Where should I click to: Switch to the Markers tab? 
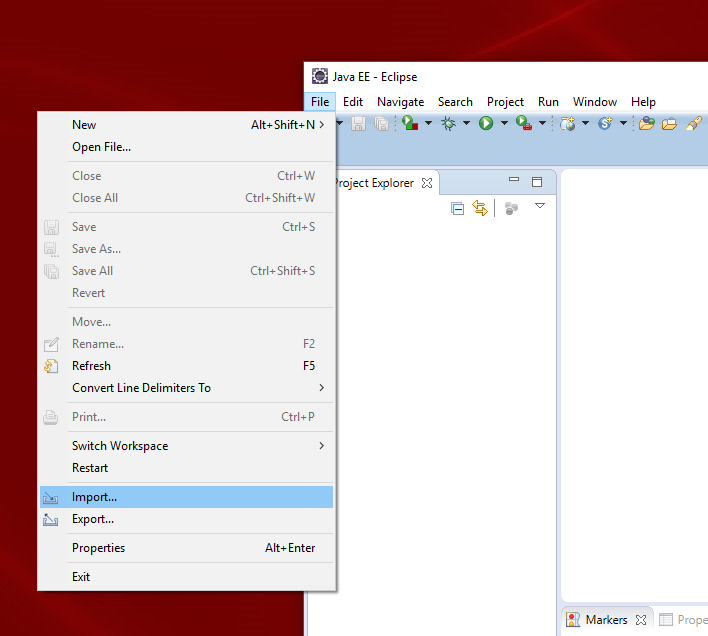tap(606, 620)
